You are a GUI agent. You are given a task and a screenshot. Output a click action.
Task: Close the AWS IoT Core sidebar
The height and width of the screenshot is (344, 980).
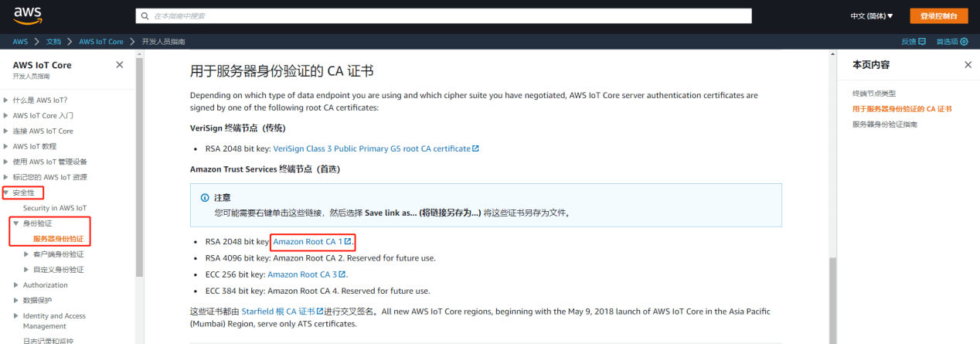[x=119, y=65]
